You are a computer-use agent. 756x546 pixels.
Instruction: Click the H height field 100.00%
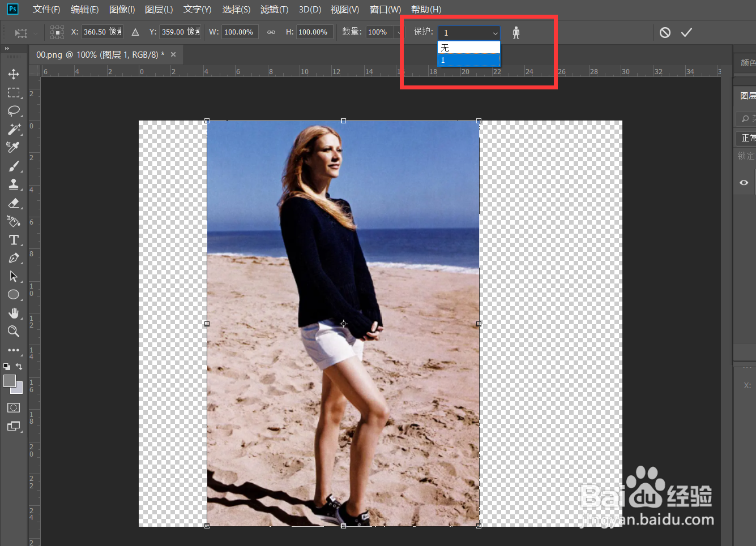click(314, 32)
